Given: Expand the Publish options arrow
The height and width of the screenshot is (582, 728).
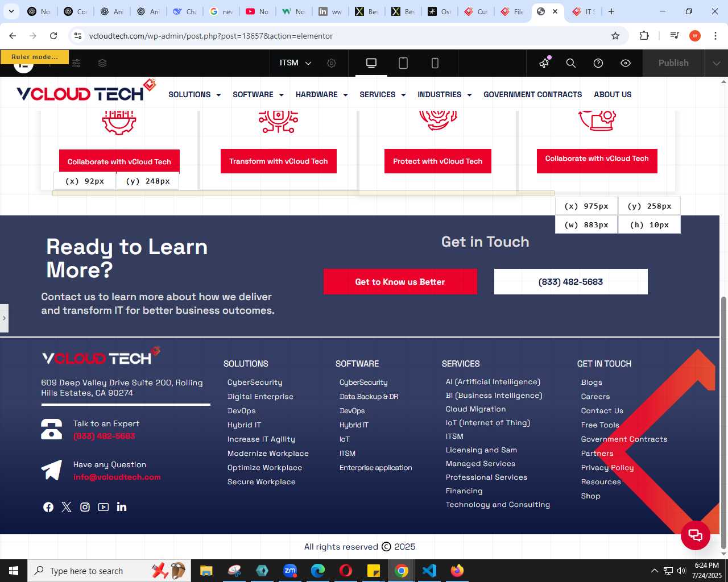Looking at the screenshot, I should [716, 63].
